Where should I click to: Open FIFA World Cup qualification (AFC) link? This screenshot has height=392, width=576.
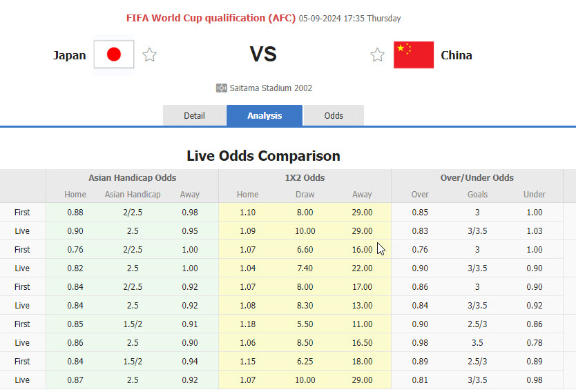[211, 19]
